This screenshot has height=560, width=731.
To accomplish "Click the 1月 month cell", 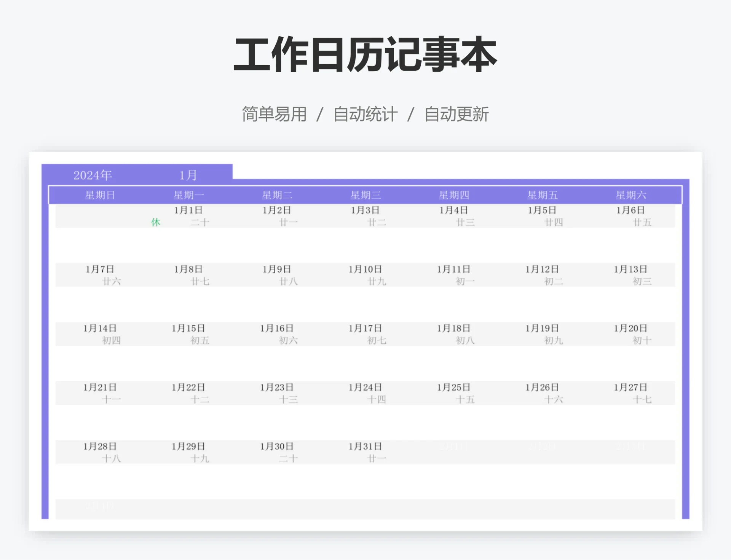I will point(188,175).
